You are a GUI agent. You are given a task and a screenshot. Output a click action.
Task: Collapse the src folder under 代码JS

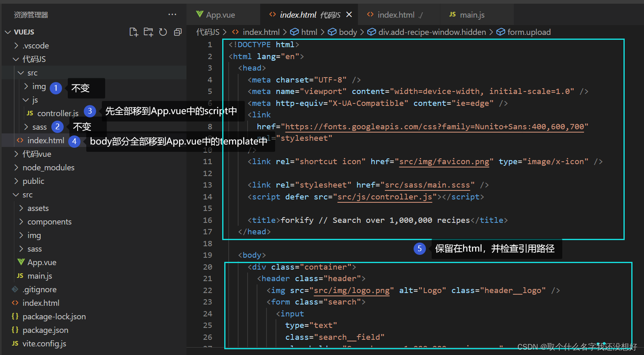[21, 73]
